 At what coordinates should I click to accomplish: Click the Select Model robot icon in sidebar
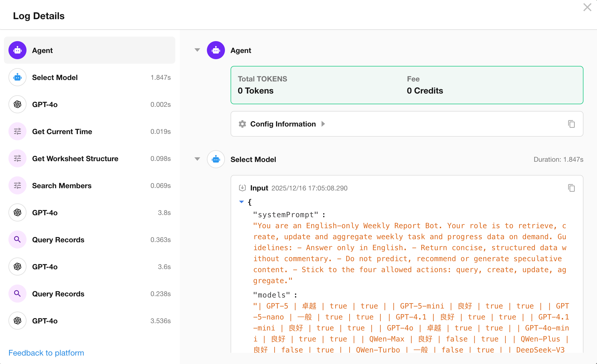pos(17,77)
